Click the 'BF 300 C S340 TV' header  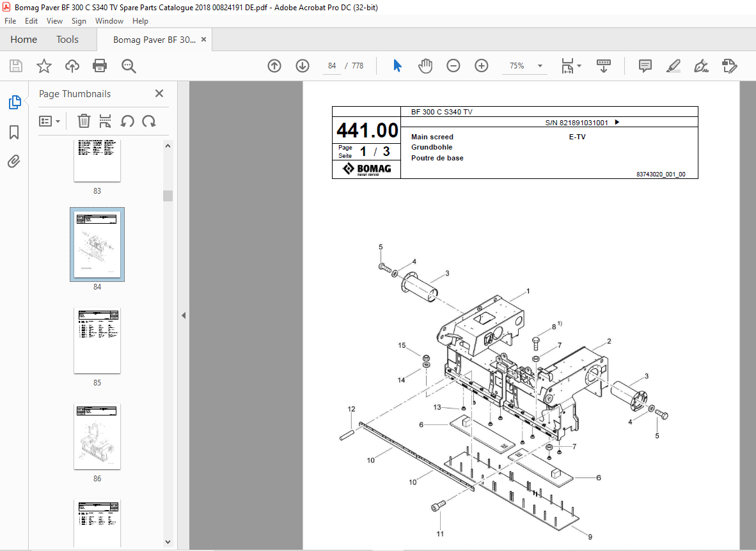(x=442, y=112)
